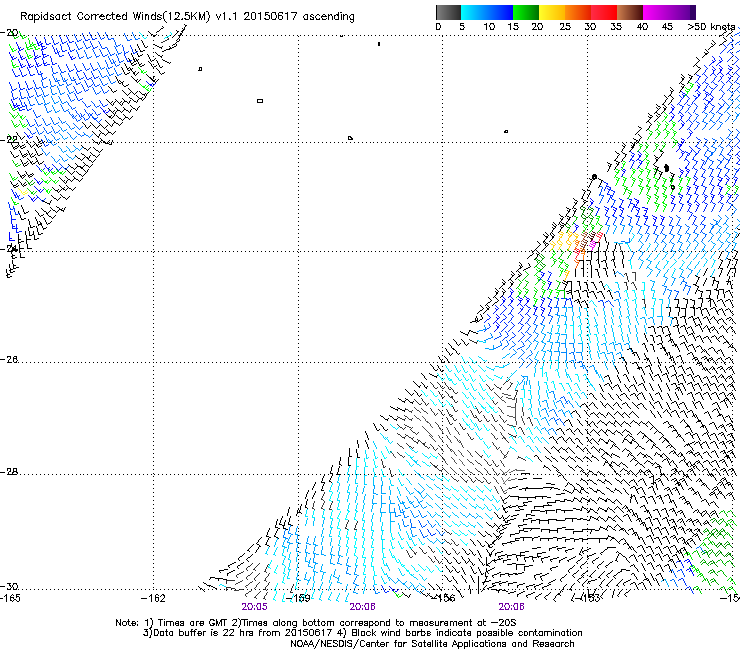Click the '25' legend scale label
This screenshot has width=740, height=650.
click(565, 27)
